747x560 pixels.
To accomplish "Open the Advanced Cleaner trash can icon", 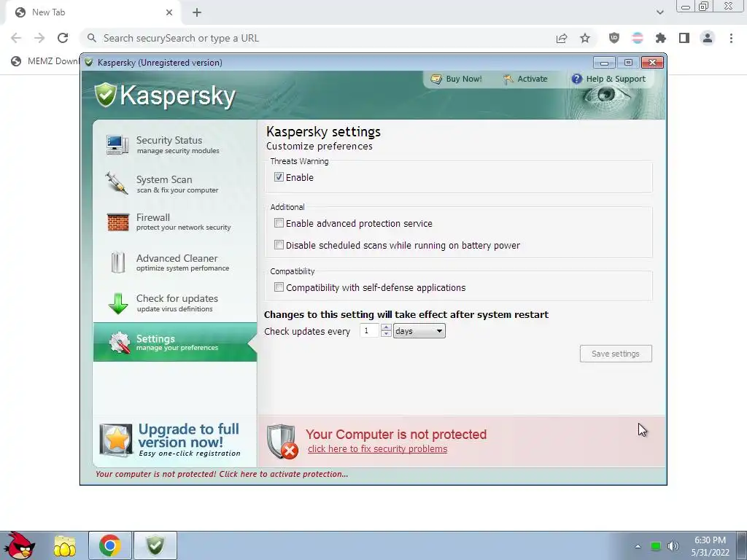I will click(x=117, y=262).
